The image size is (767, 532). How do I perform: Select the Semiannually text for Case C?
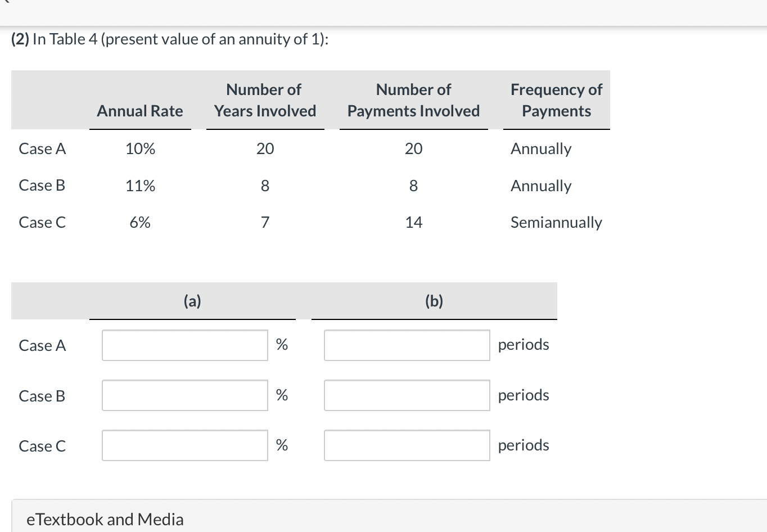coord(556,222)
